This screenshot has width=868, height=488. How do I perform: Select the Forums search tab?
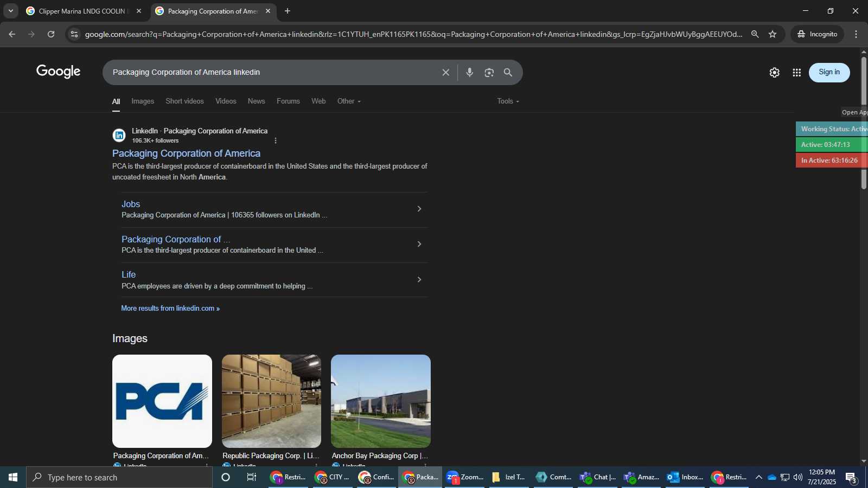[x=288, y=101]
